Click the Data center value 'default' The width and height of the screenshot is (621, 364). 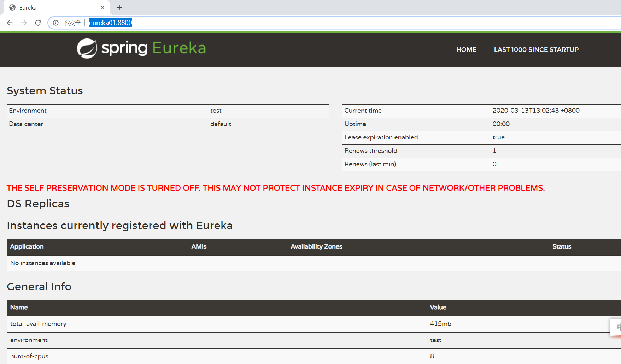tap(221, 124)
